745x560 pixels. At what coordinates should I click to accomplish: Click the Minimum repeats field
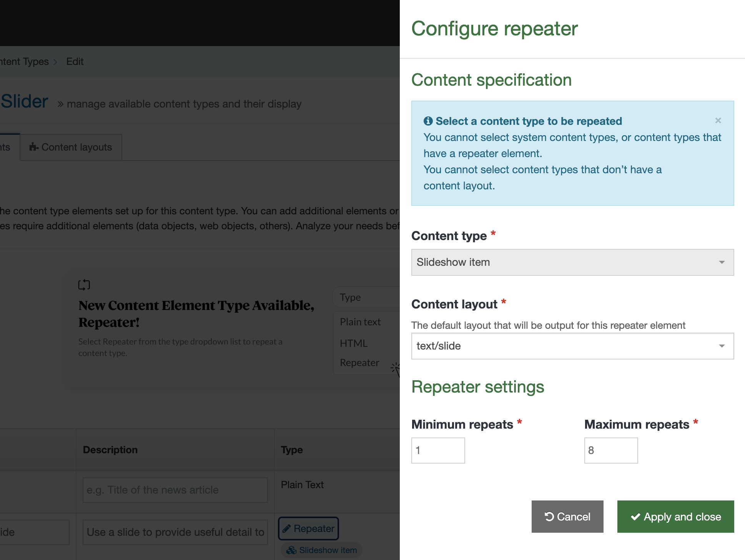tap(438, 450)
